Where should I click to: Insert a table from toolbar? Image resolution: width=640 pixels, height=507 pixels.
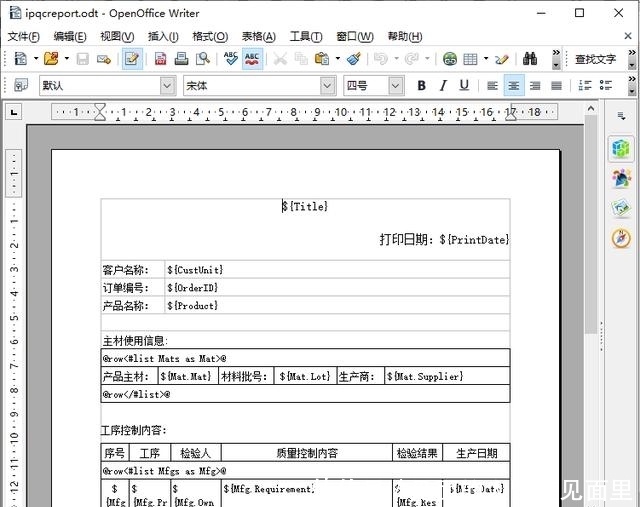click(470, 59)
